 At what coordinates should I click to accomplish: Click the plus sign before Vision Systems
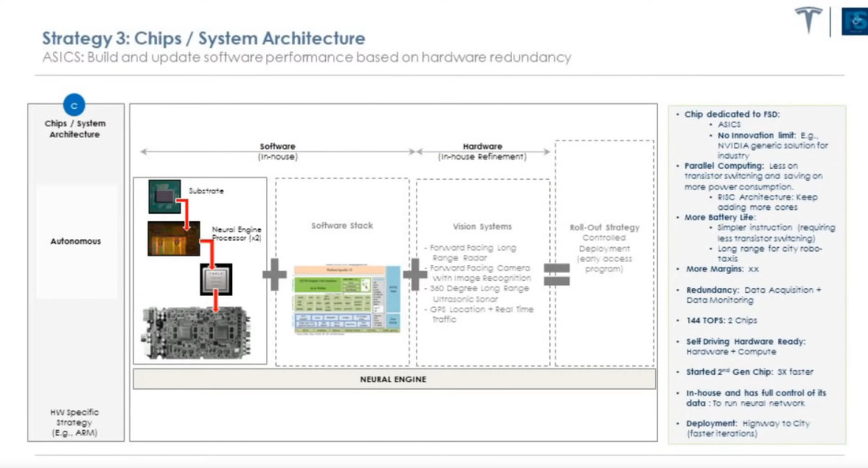point(415,275)
